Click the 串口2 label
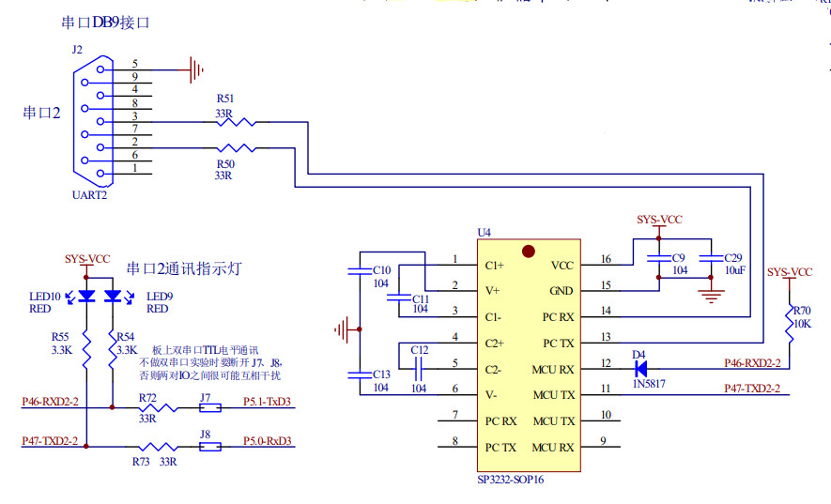The image size is (831, 504). (x=42, y=113)
